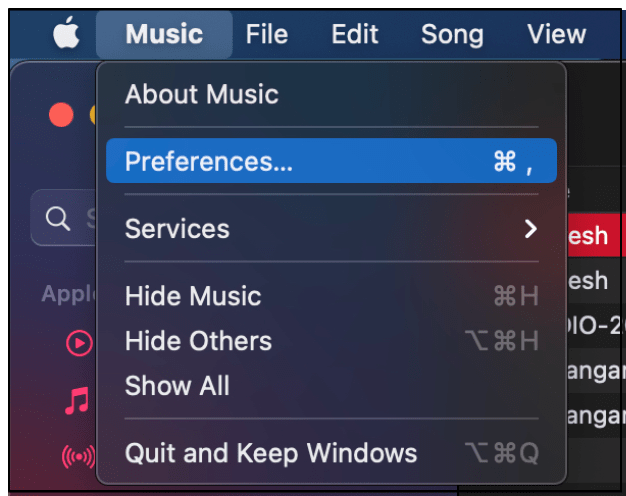Open the Edit menu
Screen dimensions: 626x496
(x=355, y=35)
